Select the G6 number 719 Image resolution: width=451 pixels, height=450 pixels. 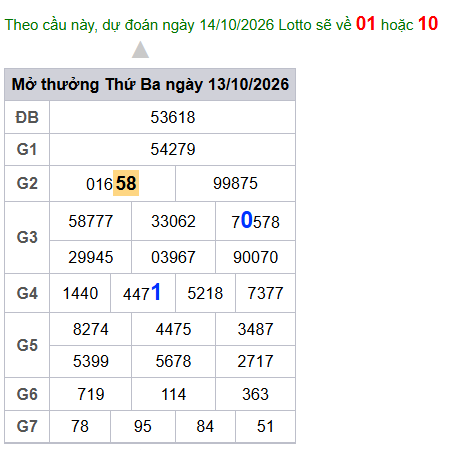tap(91, 394)
